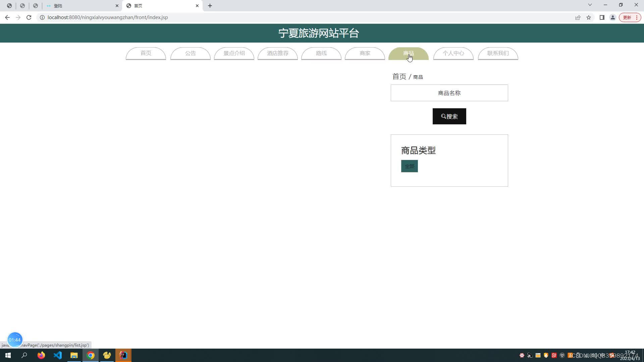The height and width of the screenshot is (362, 644).
Task: Click the 首页 breadcrumb link
Action: [399, 76]
